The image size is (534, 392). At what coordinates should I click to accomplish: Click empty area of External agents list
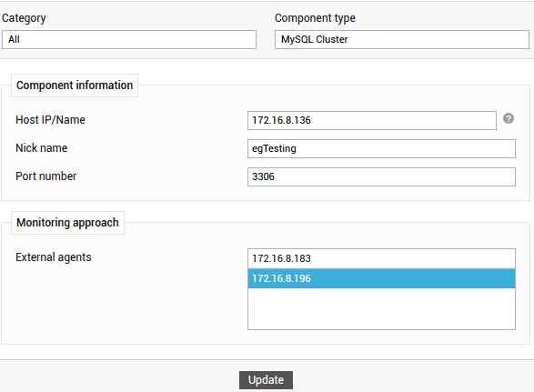point(381,308)
